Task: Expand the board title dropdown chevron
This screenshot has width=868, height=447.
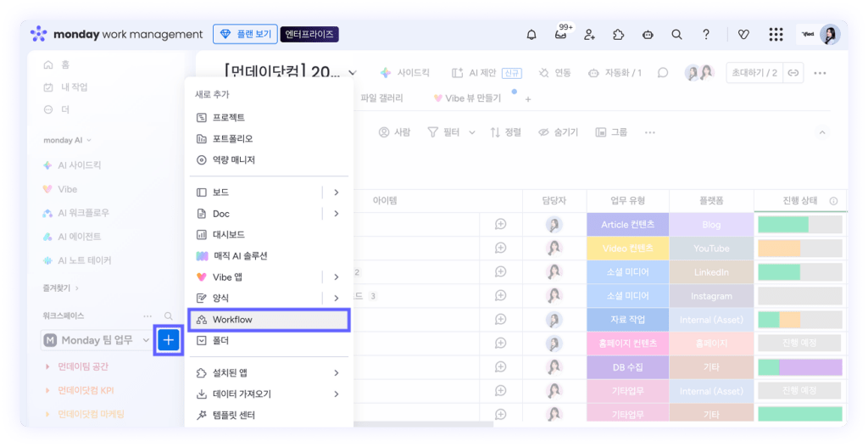Action: click(353, 73)
